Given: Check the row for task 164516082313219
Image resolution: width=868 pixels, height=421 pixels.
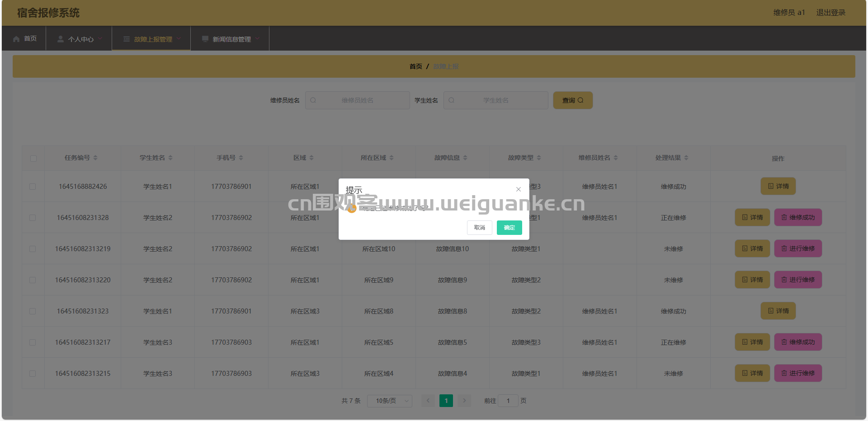Looking at the screenshot, I should coord(33,249).
